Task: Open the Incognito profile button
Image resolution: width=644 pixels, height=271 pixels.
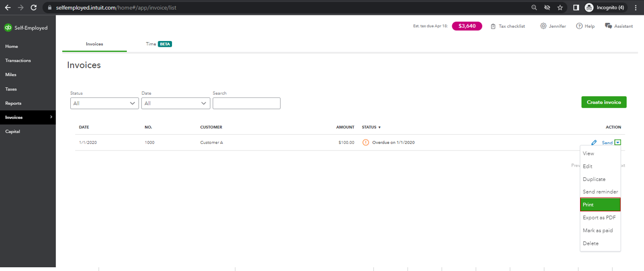Action: 605,7
